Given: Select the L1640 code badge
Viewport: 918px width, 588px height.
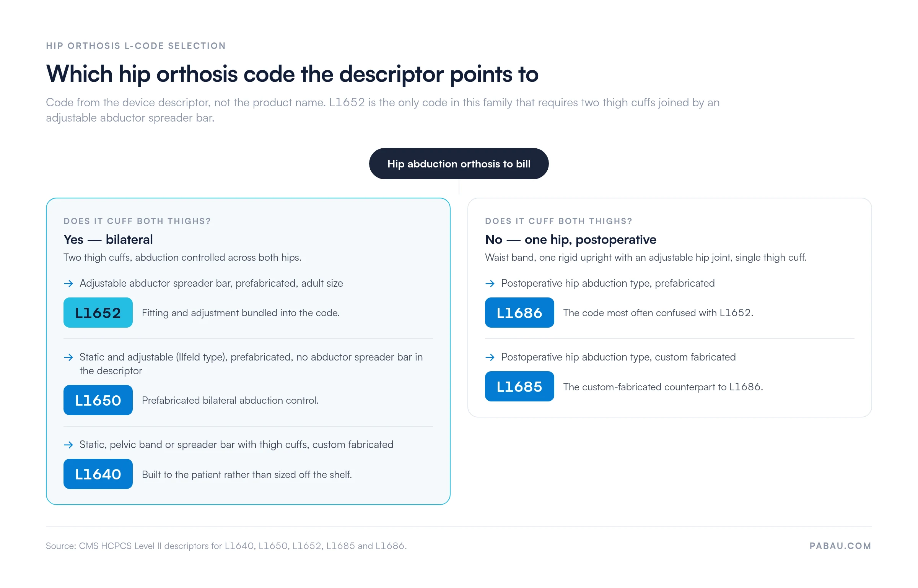Looking at the screenshot, I should (x=98, y=474).
